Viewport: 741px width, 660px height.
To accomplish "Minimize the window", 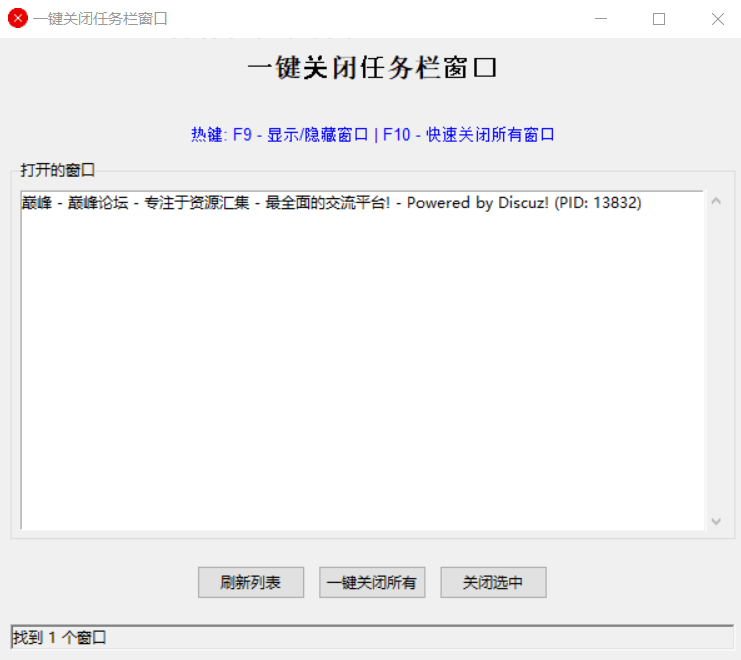I will [x=600, y=18].
